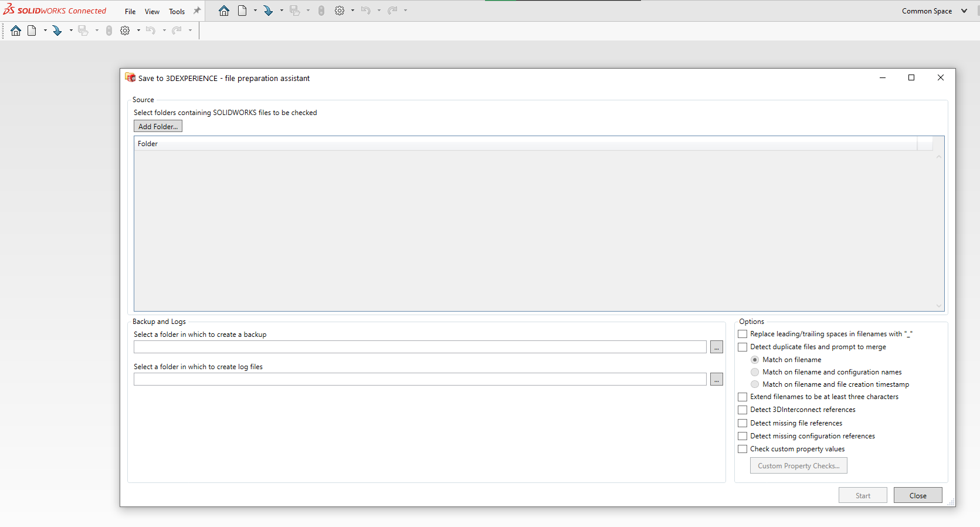980x527 pixels.
Task: Click the Add Folder... button
Action: (x=158, y=126)
